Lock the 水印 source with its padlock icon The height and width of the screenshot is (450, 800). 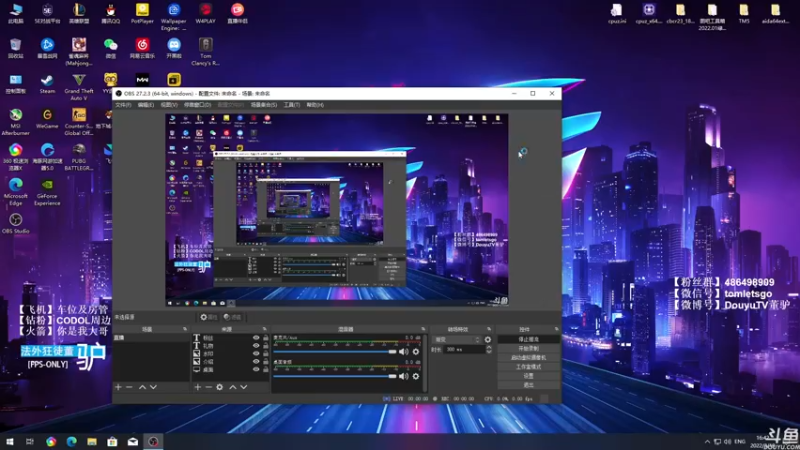pos(265,354)
